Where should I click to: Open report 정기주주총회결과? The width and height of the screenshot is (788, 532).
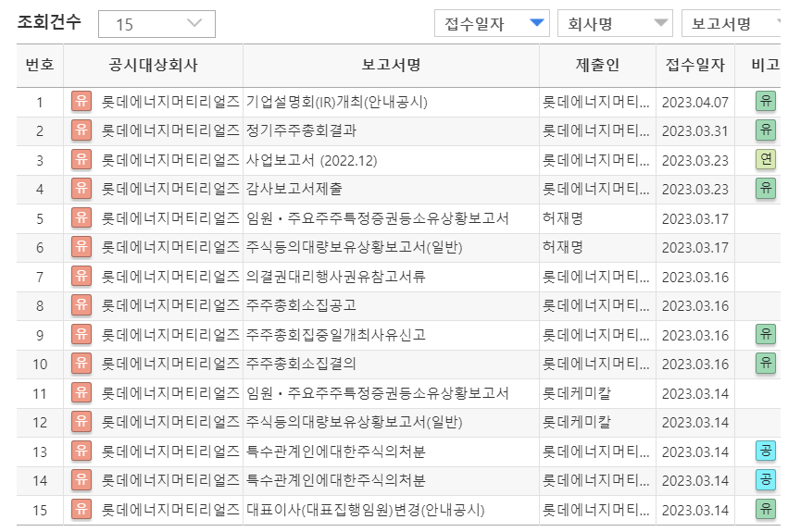301,130
